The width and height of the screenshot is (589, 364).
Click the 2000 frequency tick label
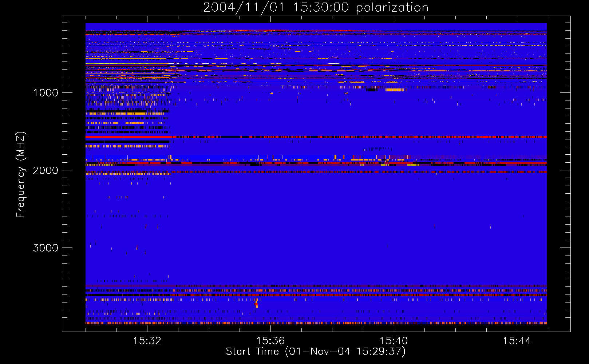pos(46,170)
